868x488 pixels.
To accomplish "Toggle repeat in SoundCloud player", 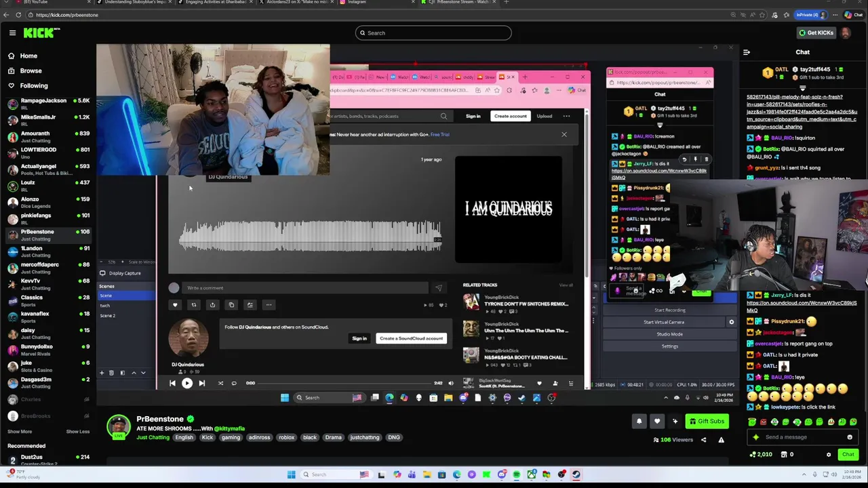I will coord(234,383).
